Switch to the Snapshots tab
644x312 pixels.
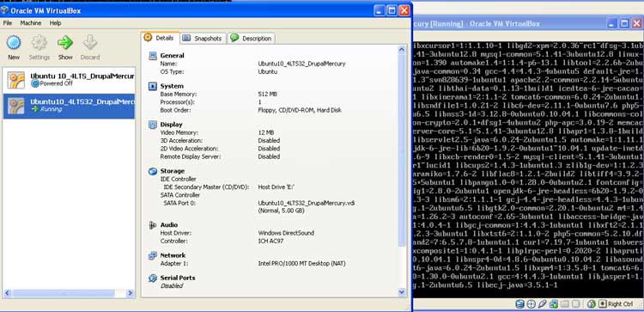point(204,38)
